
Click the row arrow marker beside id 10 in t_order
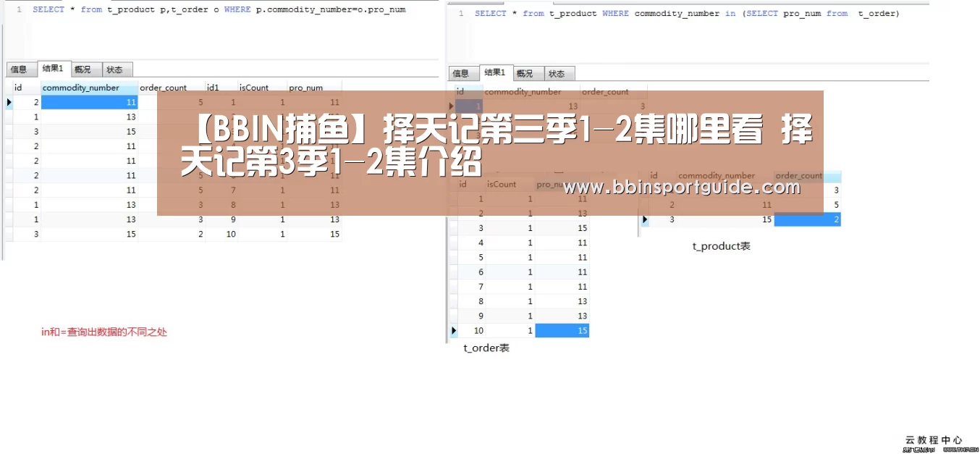454,330
